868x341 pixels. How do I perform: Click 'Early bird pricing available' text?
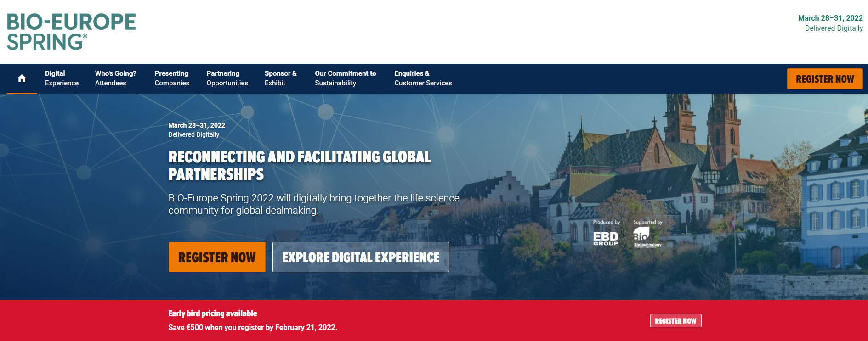click(x=213, y=313)
